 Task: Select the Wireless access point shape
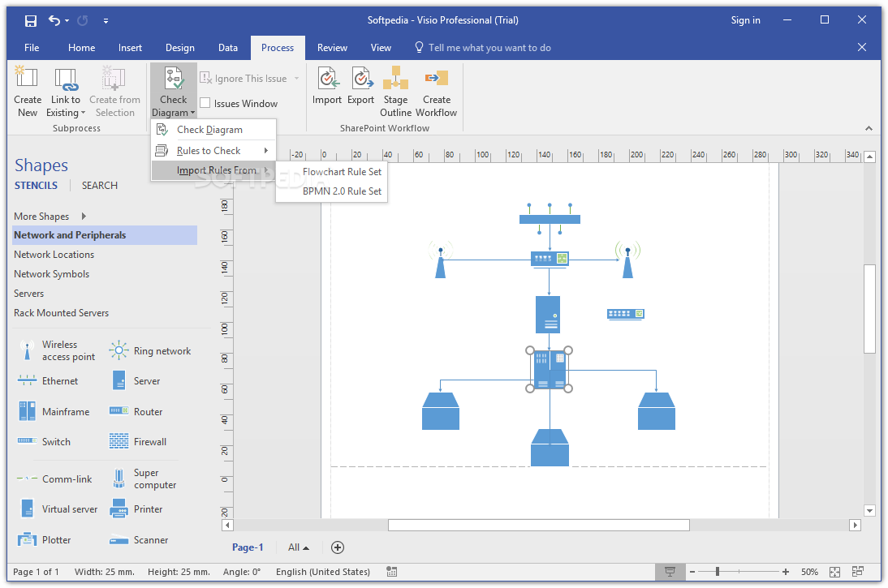[x=57, y=351]
